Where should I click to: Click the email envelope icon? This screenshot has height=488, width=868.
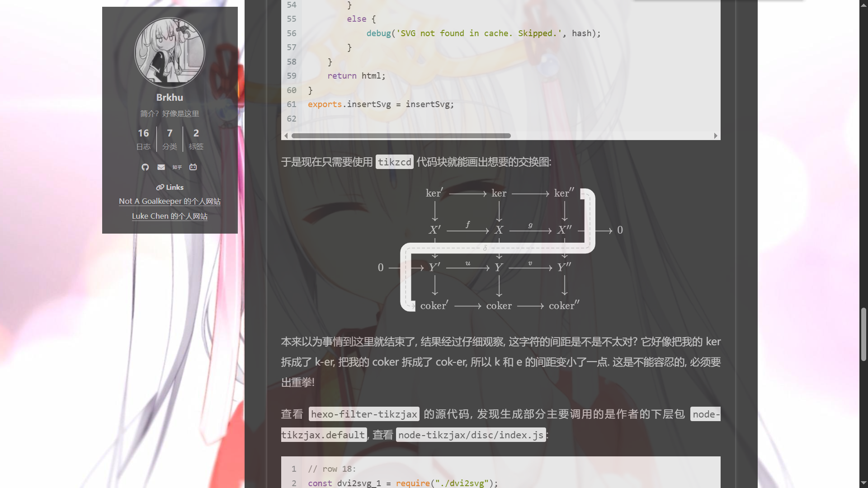pyautogui.click(x=161, y=167)
